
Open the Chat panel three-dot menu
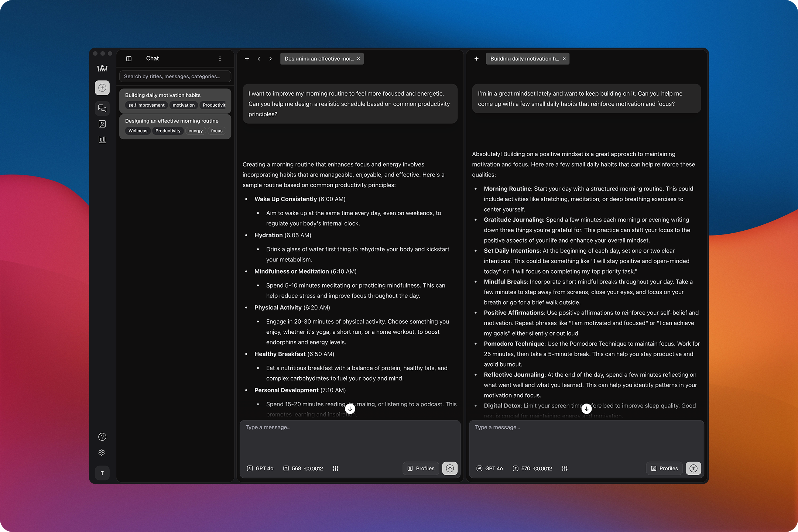tap(220, 59)
